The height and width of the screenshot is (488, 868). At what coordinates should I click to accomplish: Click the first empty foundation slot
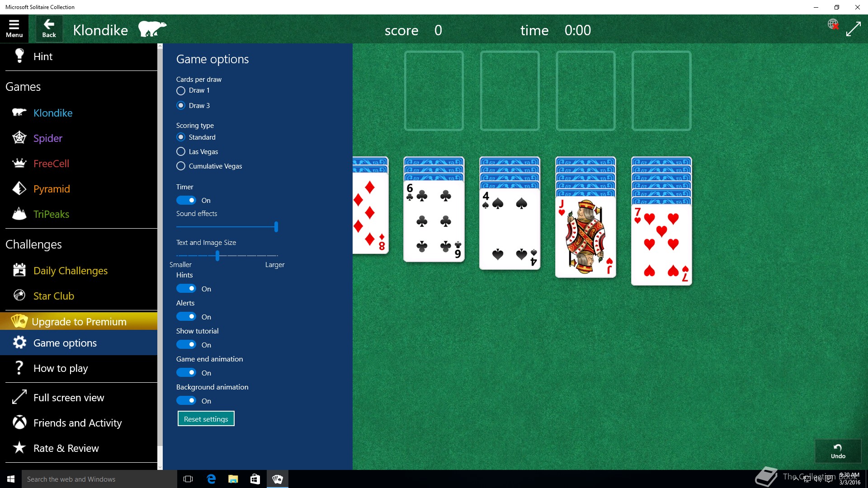(434, 90)
